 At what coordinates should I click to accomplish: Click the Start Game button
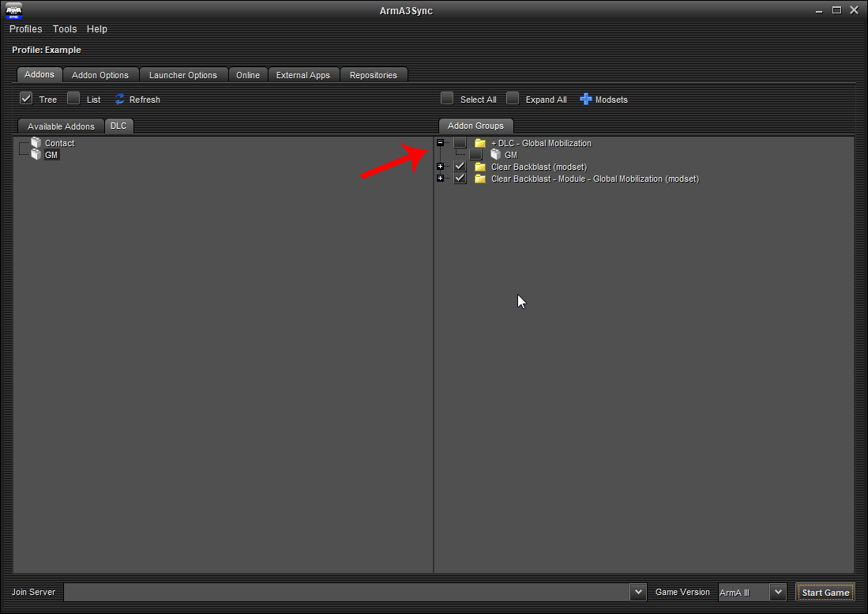pos(825,593)
